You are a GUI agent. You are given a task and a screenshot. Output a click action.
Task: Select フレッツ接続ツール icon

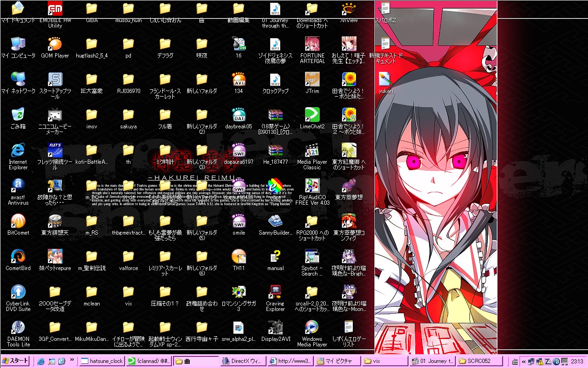[x=55, y=150]
